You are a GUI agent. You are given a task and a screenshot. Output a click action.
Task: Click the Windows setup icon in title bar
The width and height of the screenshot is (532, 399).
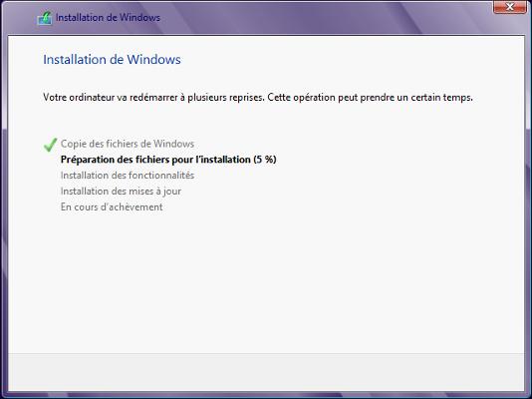click(45, 18)
